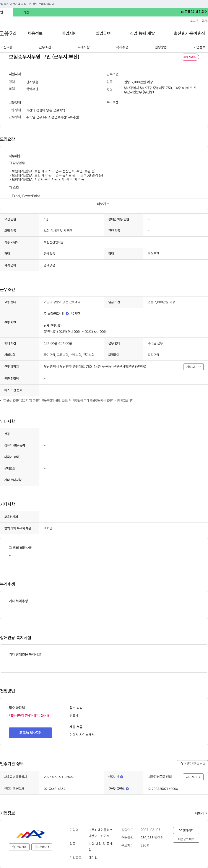Click the help icon next to 인증기관
This screenshot has height=868, width=208.
pyautogui.click(x=122, y=777)
